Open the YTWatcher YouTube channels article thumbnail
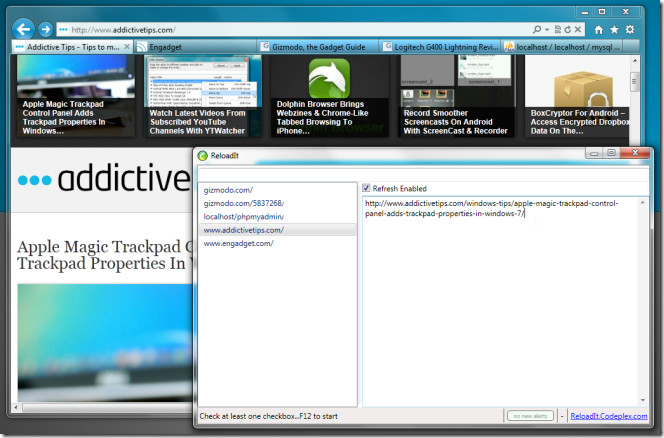This screenshot has width=664, height=438. point(202,96)
